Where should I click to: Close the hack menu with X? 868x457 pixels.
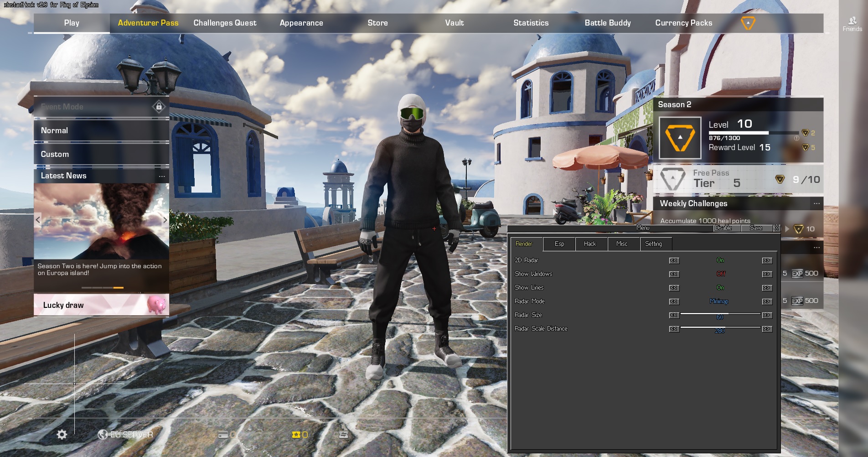click(x=776, y=228)
